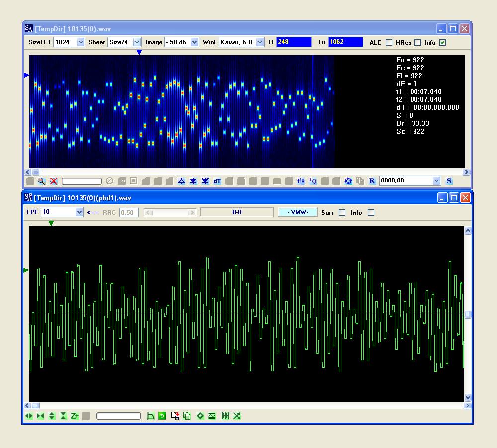Toggle the ALC checkbox
Screen dimensions: 497x448
click(x=389, y=42)
